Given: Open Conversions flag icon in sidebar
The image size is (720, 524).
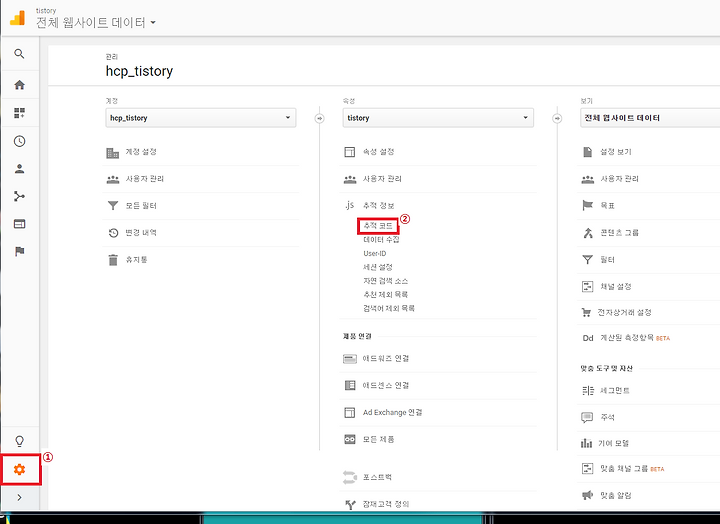Looking at the screenshot, I should (19, 251).
